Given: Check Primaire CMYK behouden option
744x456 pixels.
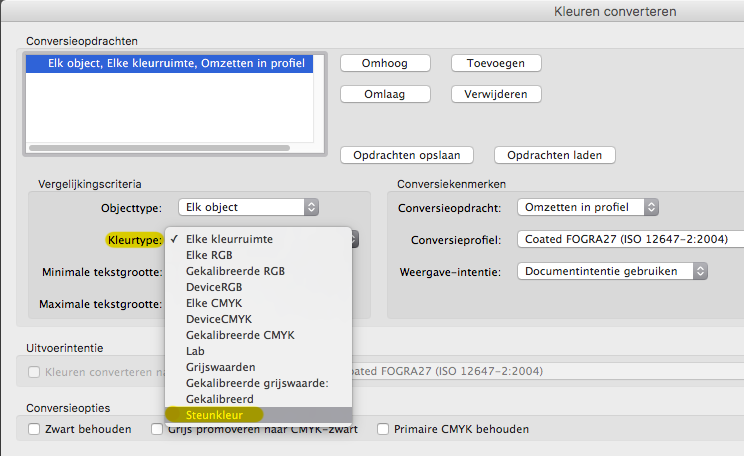Looking at the screenshot, I should (384, 429).
